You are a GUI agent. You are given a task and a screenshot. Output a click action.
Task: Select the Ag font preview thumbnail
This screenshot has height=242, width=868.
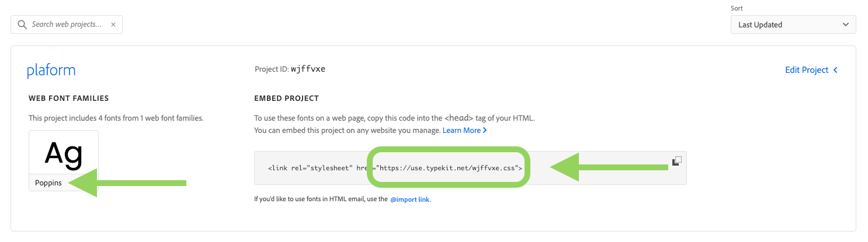64,153
